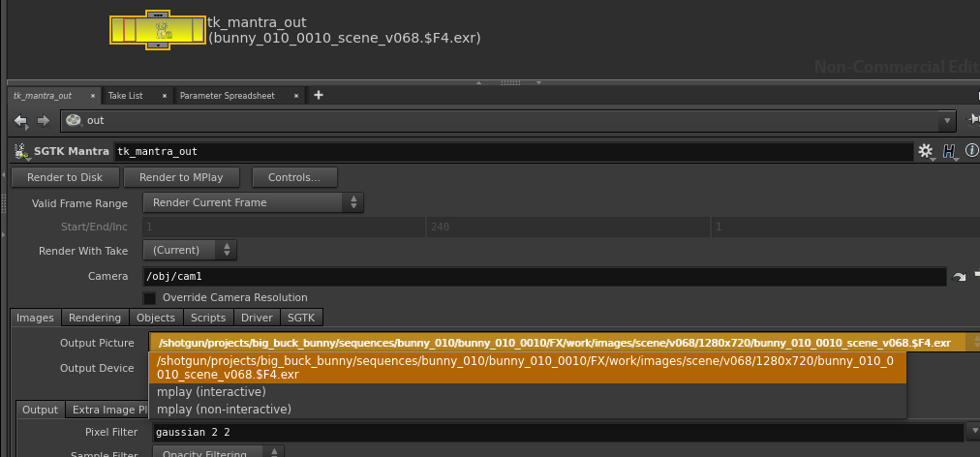Open the gear settings menu for parameters

[x=925, y=151]
